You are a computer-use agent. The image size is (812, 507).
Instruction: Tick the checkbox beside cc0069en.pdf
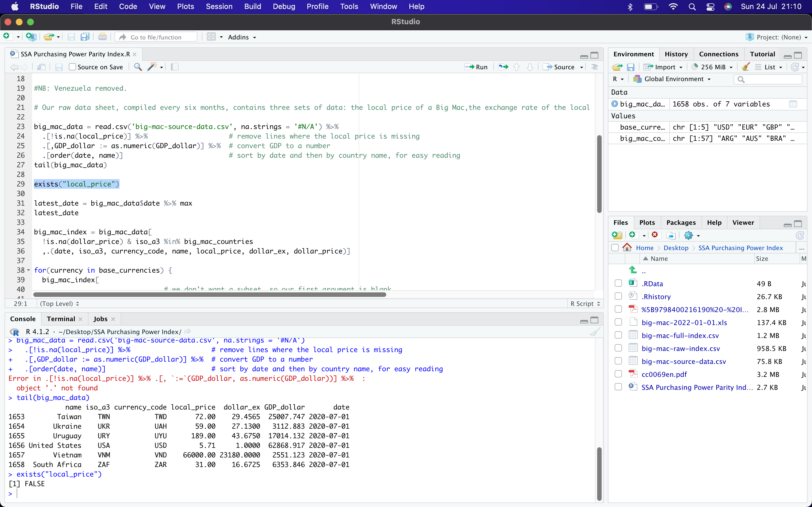click(x=618, y=374)
